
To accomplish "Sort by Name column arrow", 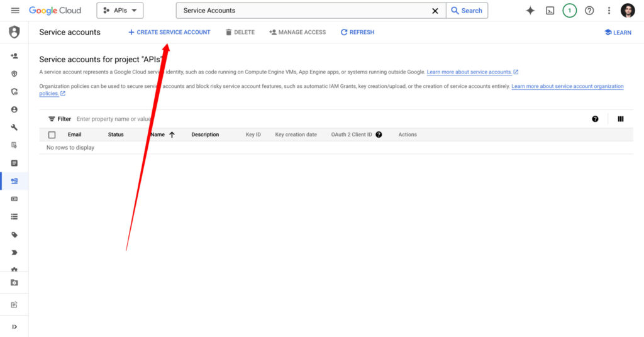I will click(172, 135).
